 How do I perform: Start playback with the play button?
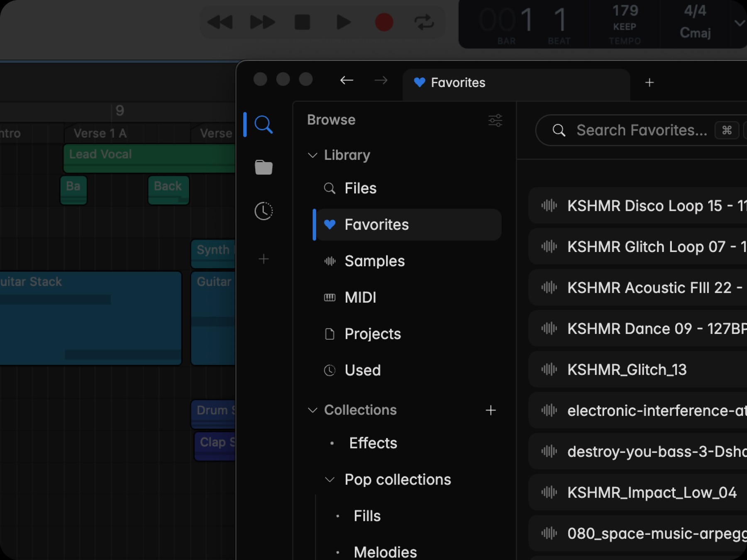343,22
